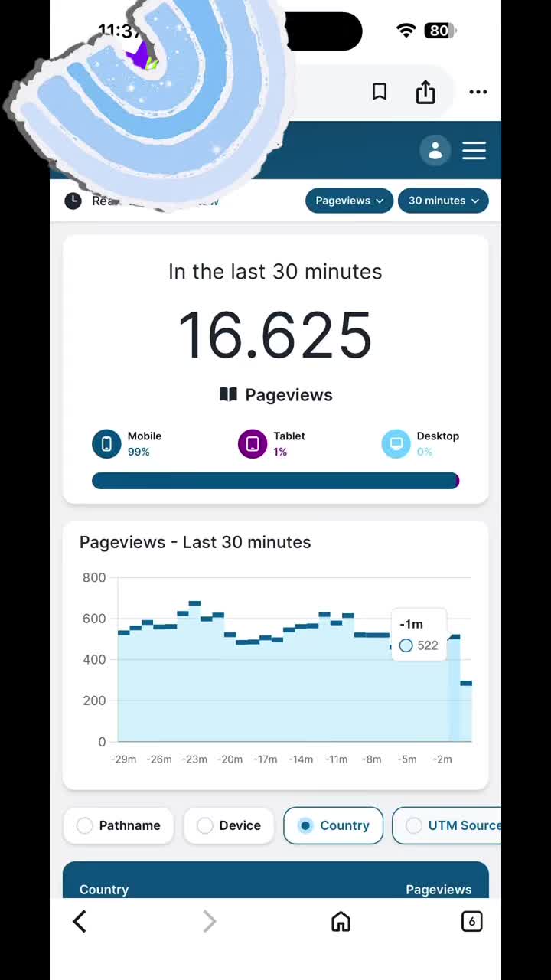Click the -29m axis label
The image size is (551, 980).
tap(124, 759)
